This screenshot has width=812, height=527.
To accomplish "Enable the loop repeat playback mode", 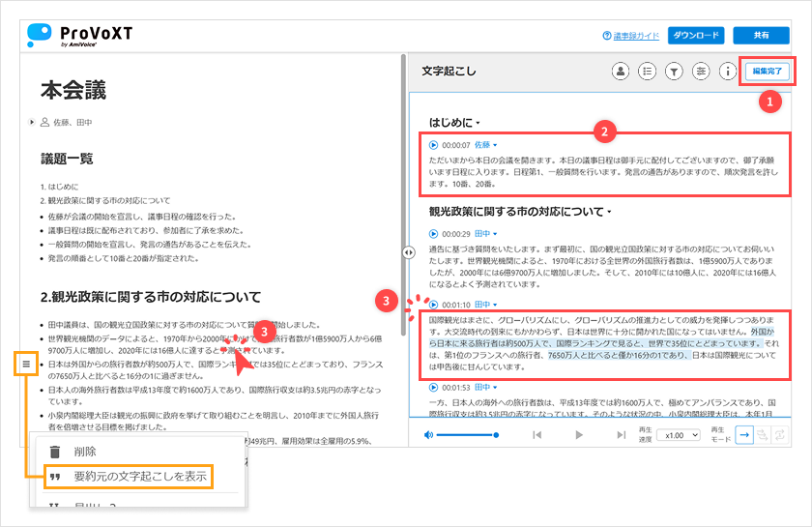I will point(782,435).
